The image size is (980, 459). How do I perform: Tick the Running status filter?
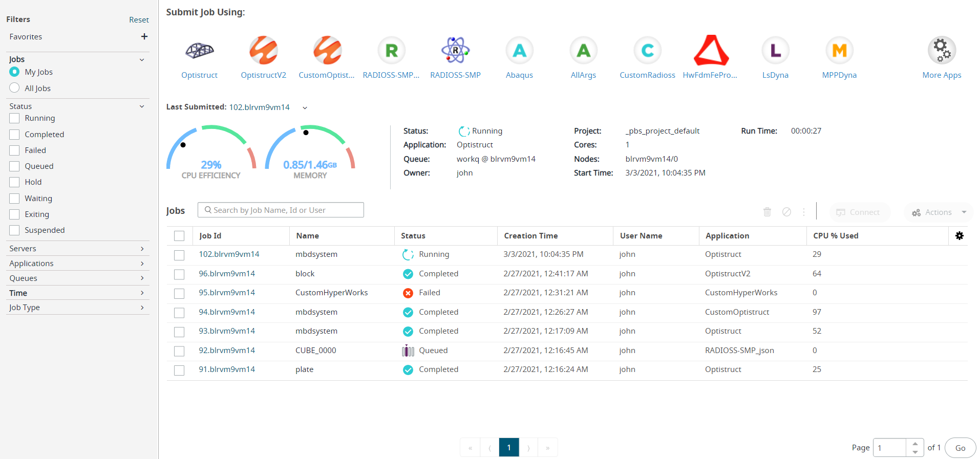coord(14,118)
